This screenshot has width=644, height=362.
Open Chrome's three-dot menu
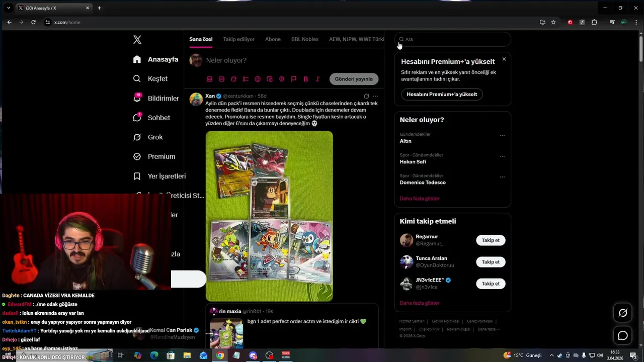636,22
